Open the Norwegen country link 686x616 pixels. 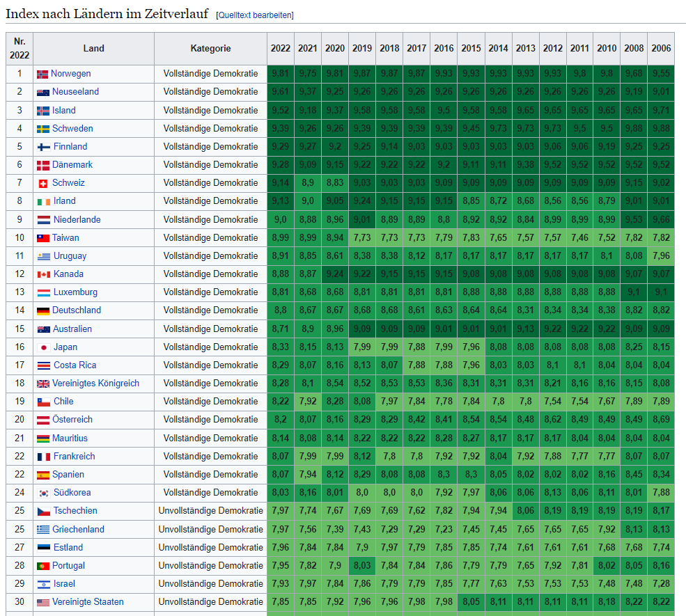pyautogui.click(x=71, y=74)
